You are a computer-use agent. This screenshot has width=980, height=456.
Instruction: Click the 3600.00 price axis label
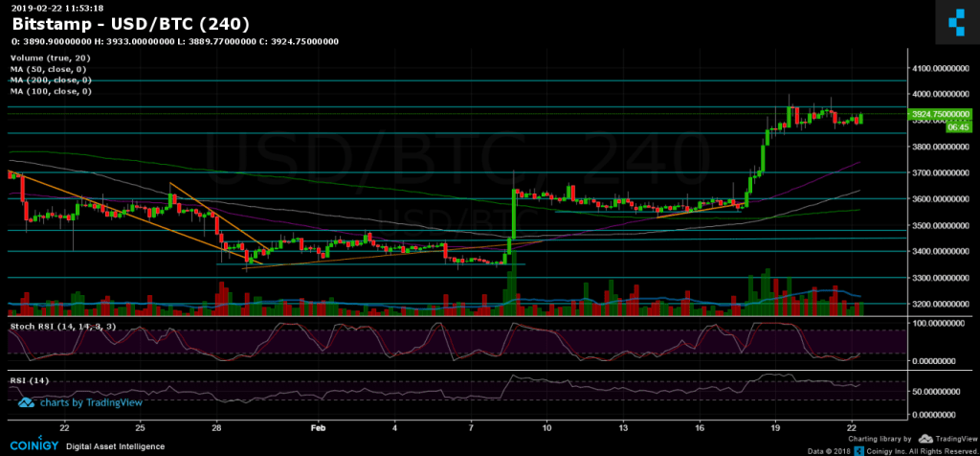click(x=941, y=199)
